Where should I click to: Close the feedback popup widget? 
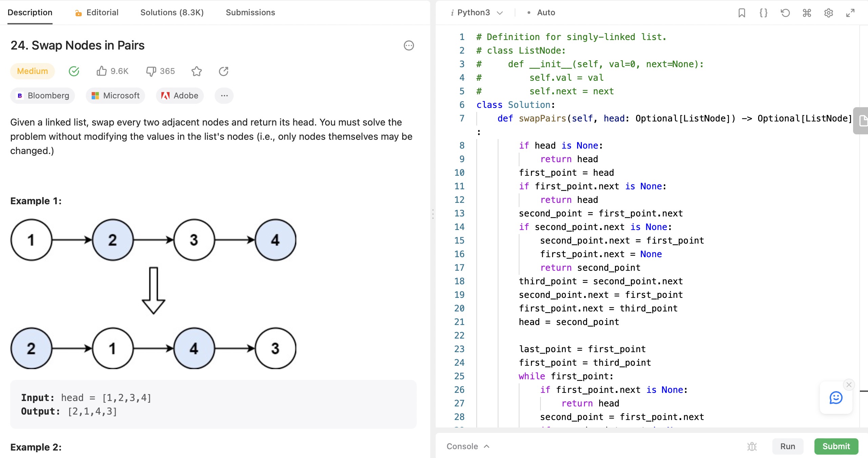click(849, 385)
